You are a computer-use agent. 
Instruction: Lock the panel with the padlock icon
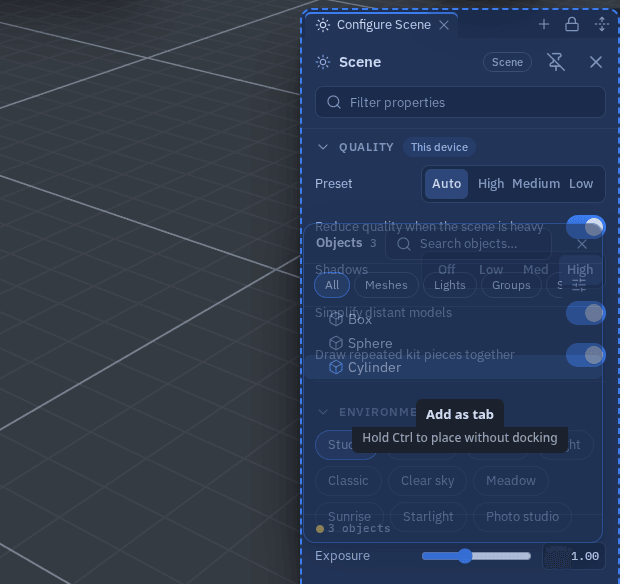[x=572, y=25]
